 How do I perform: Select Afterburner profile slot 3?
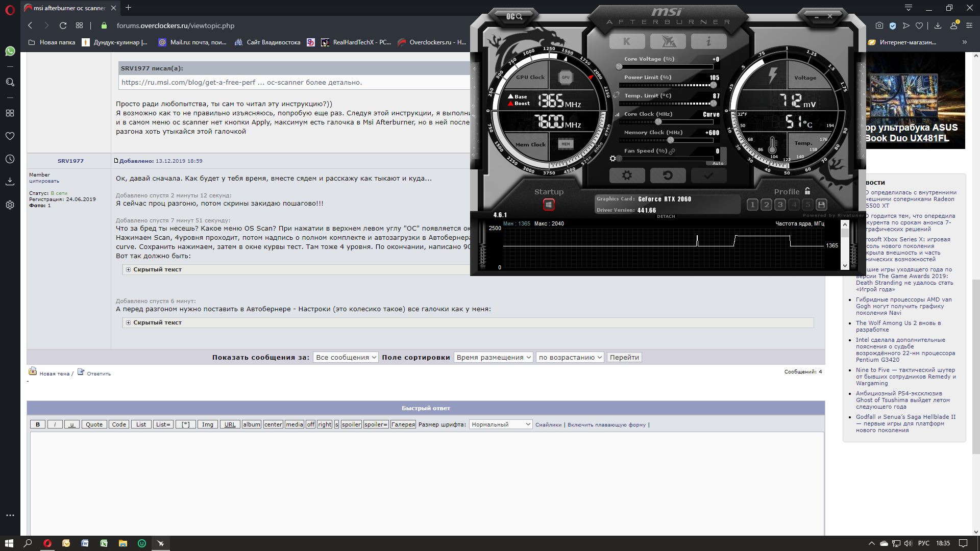click(780, 205)
